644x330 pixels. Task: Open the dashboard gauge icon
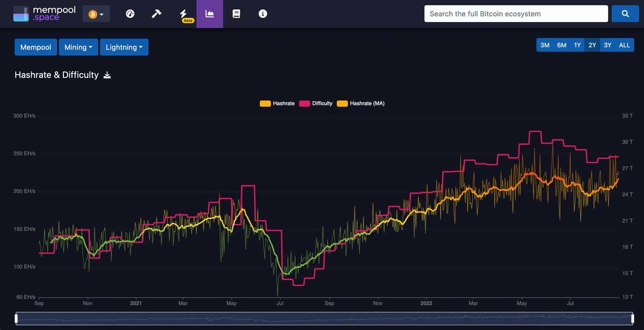(130, 14)
